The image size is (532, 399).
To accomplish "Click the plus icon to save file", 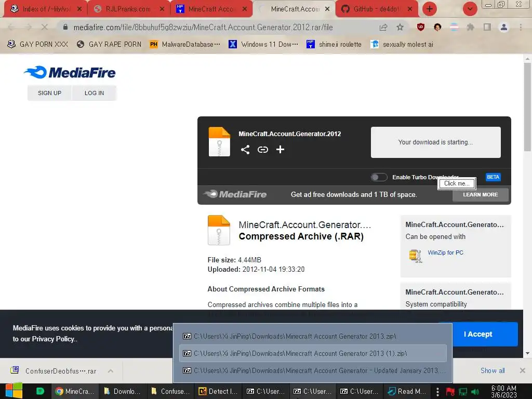I will point(280,150).
